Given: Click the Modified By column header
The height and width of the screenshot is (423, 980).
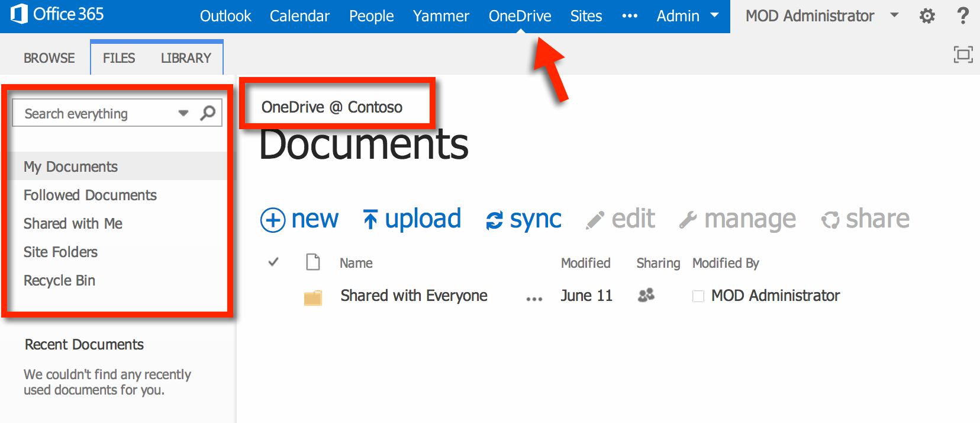Looking at the screenshot, I should point(726,263).
